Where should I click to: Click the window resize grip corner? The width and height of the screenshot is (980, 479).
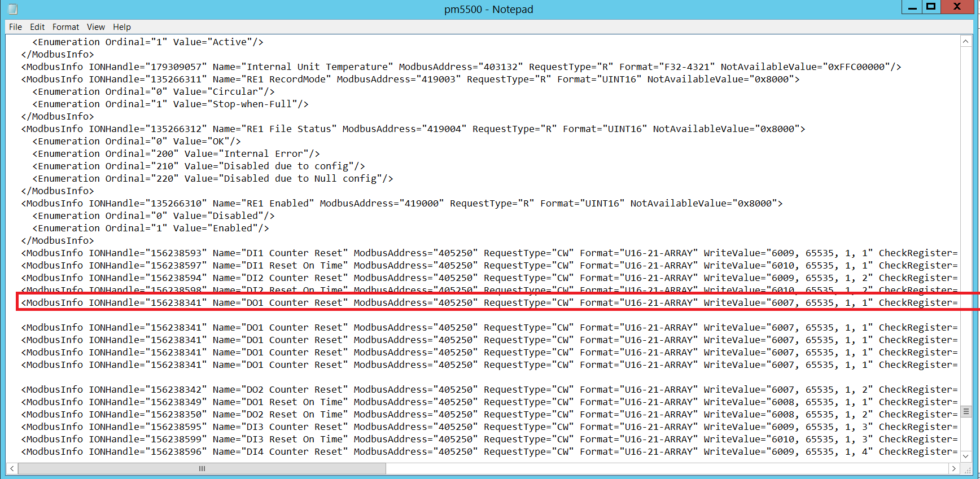coord(966,469)
